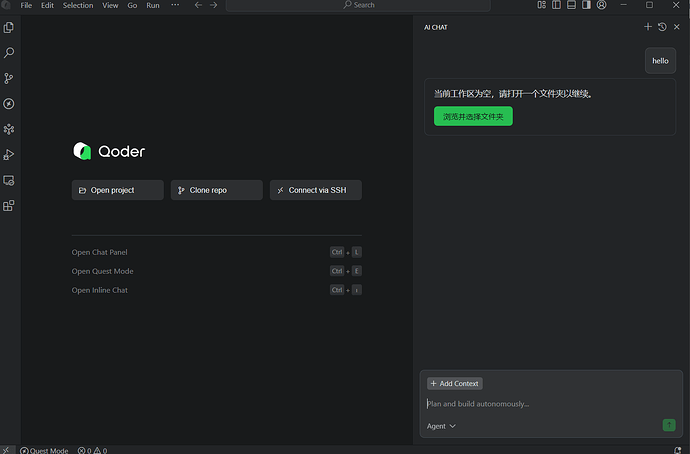
Task: Start a new chat with plus icon
Action: (648, 27)
